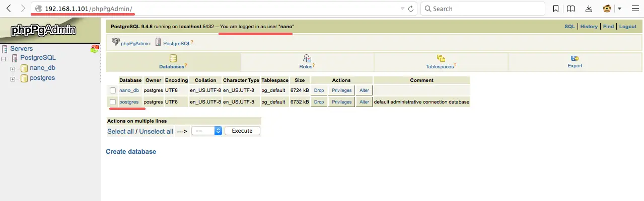The width and height of the screenshot is (644, 201).
Task: Open the Find link
Action: click(608, 27)
